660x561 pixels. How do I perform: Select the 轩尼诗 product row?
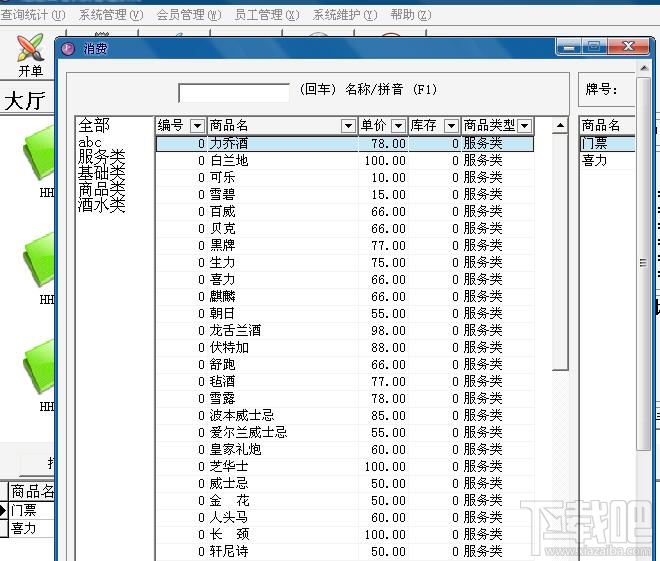click(345, 551)
